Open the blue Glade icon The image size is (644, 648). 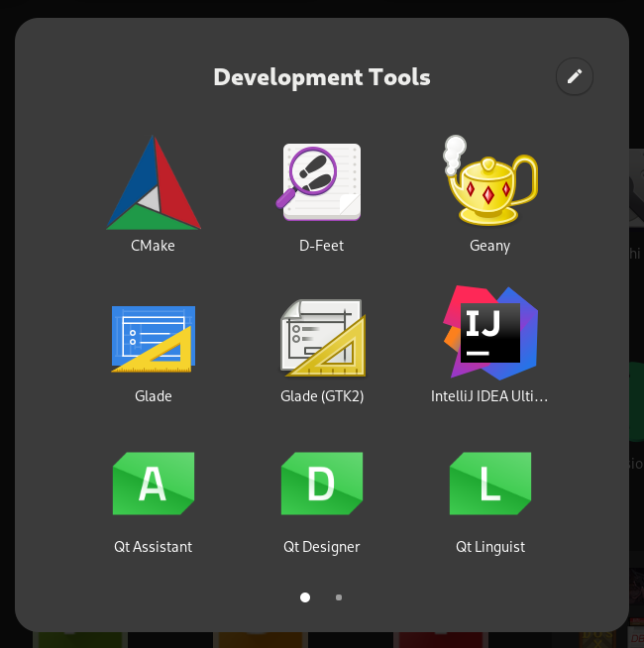click(154, 339)
